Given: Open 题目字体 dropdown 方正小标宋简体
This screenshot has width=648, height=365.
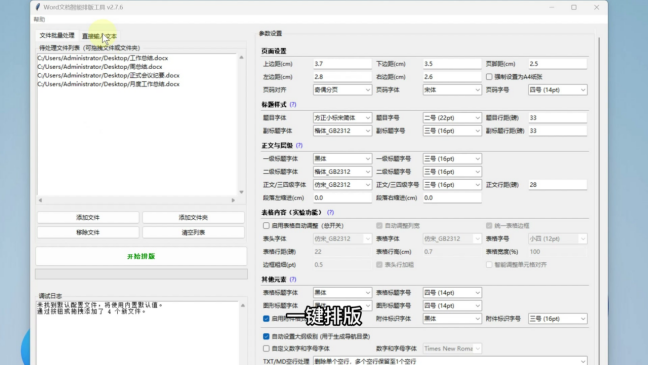Looking at the screenshot, I should tap(342, 118).
